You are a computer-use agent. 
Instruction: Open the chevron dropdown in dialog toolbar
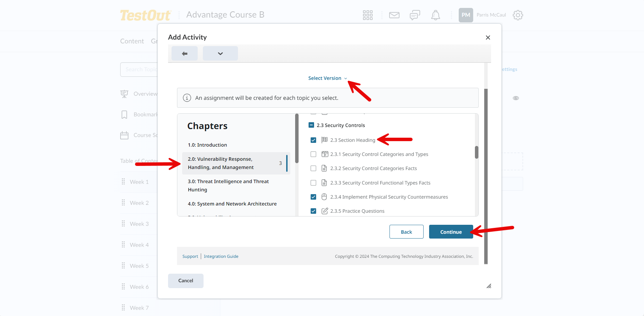[x=220, y=53]
